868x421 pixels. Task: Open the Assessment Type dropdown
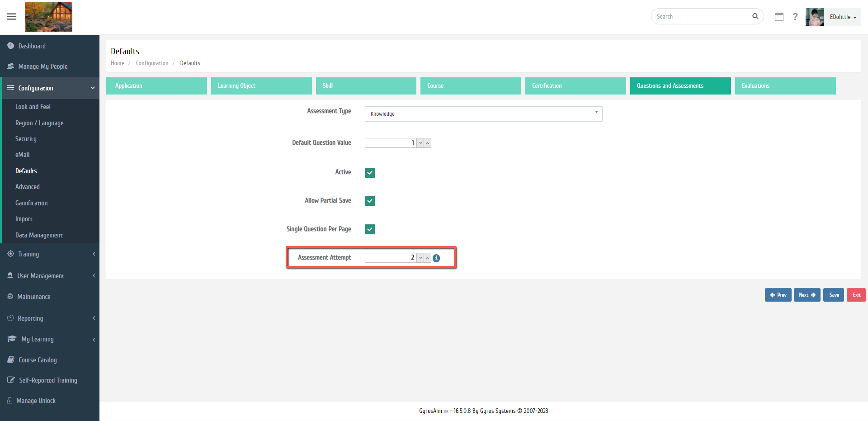pos(483,114)
